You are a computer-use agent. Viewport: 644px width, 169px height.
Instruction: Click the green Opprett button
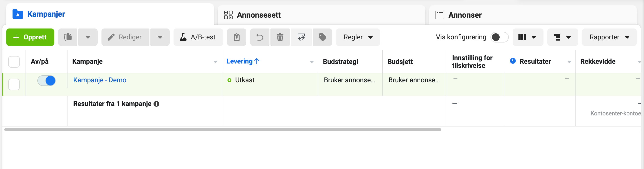(x=30, y=37)
